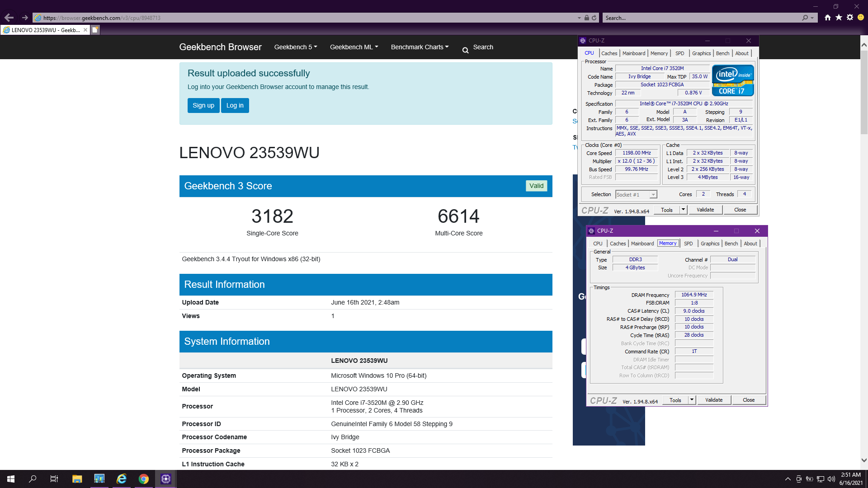868x488 pixels.
Task: Click the page scrollbar down arrow
Action: click(864, 460)
